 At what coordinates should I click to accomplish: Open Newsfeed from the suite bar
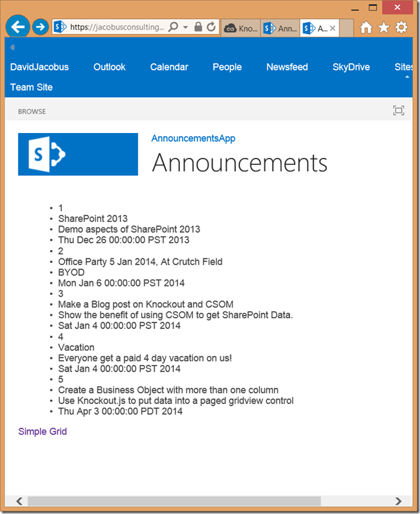pos(287,67)
